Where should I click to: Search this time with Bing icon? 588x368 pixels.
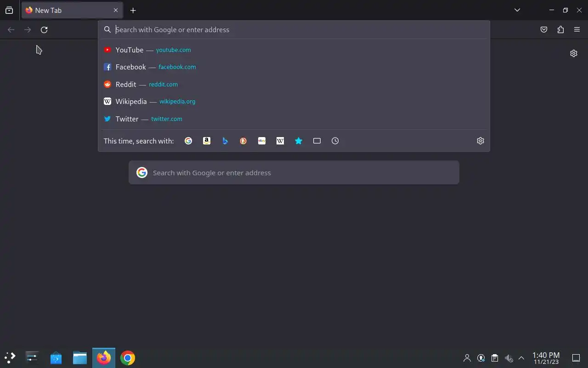pos(225,141)
